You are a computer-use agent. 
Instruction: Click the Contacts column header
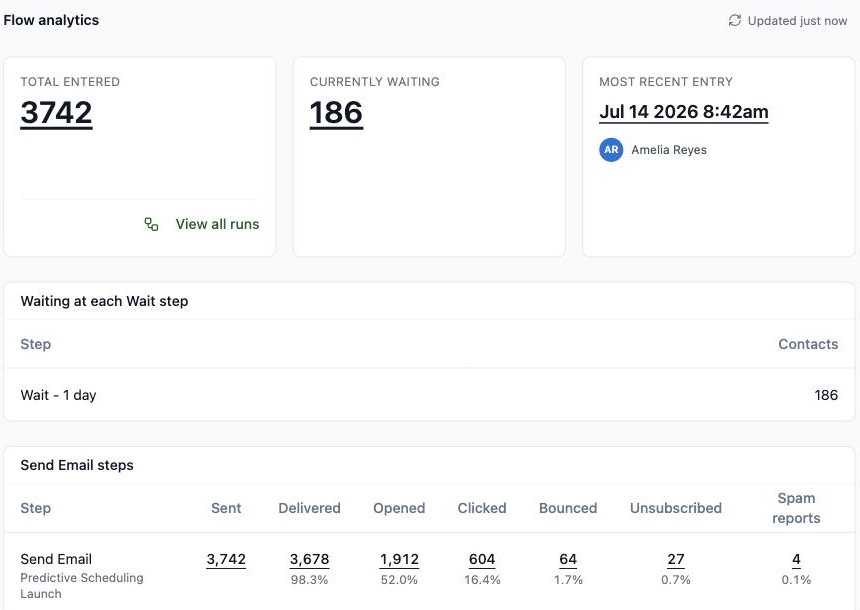(x=808, y=344)
